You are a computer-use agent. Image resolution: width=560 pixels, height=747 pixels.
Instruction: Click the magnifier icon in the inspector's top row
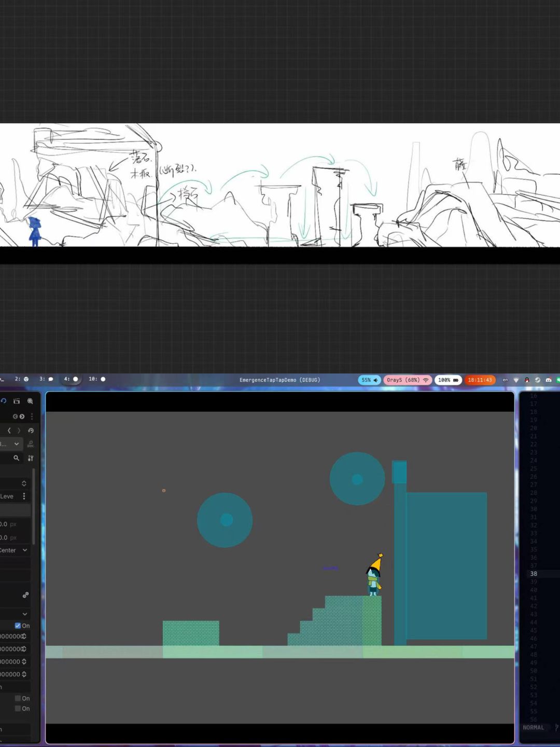[30, 401]
